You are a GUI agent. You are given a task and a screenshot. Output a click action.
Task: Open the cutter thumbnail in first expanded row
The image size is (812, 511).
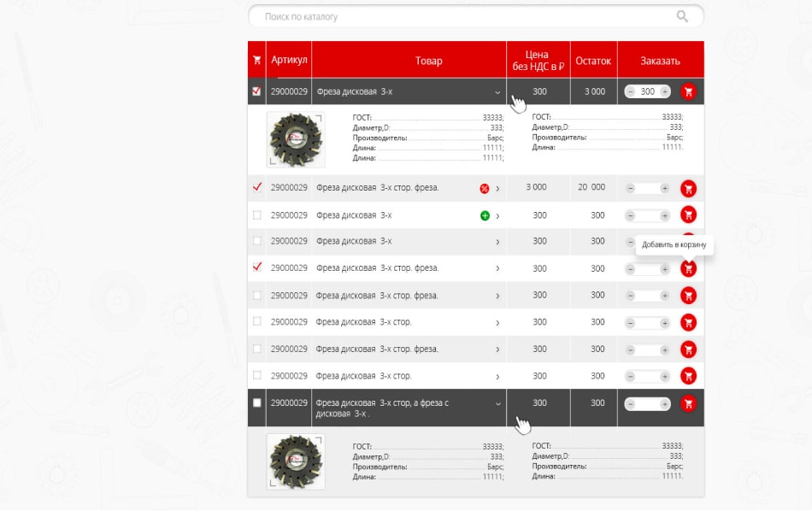click(x=296, y=139)
